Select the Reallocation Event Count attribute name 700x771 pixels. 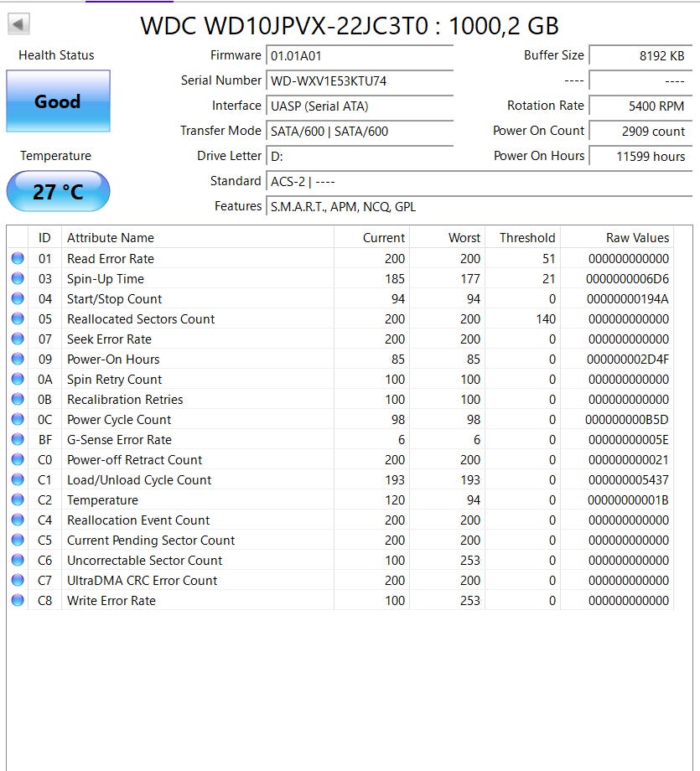click(138, 520)
